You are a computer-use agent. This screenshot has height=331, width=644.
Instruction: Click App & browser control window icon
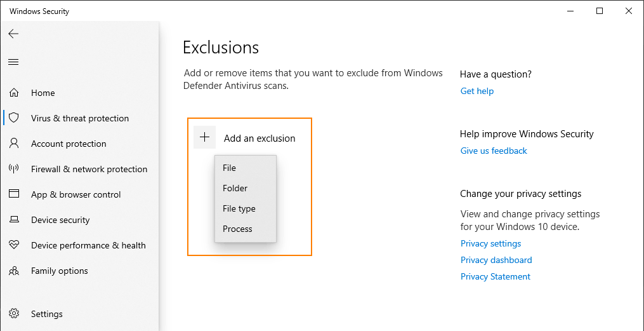click(14, 194)
